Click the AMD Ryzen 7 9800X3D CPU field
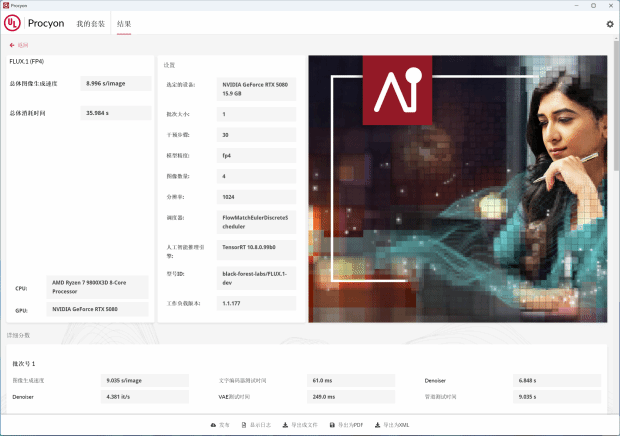Screen dimensions: 620x436 tap(96, 287)
